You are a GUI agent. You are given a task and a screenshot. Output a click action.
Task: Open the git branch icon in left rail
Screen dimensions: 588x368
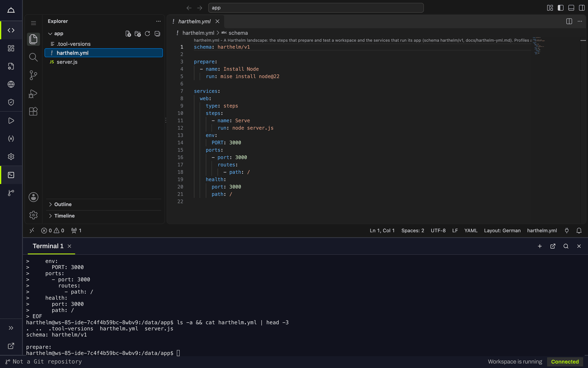pyautogui.click(x=11, y=193)
